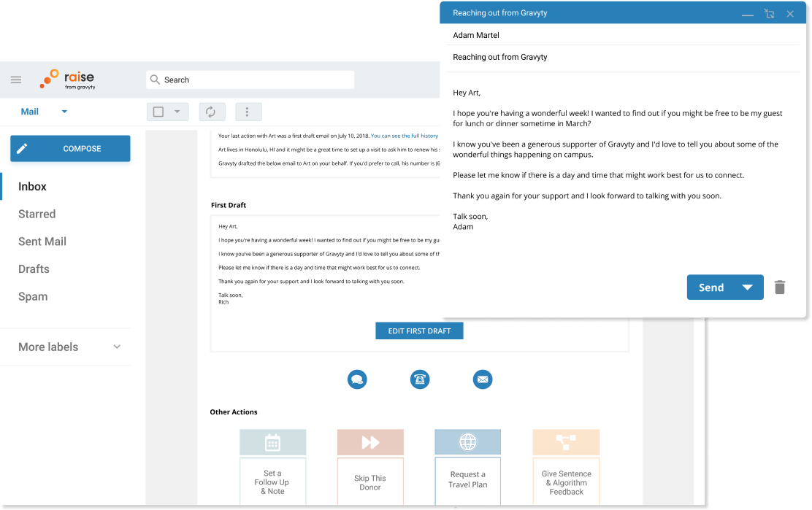Click the envelope email action icon
This screenshot has width=812, height=510.
tap(483, 379)
